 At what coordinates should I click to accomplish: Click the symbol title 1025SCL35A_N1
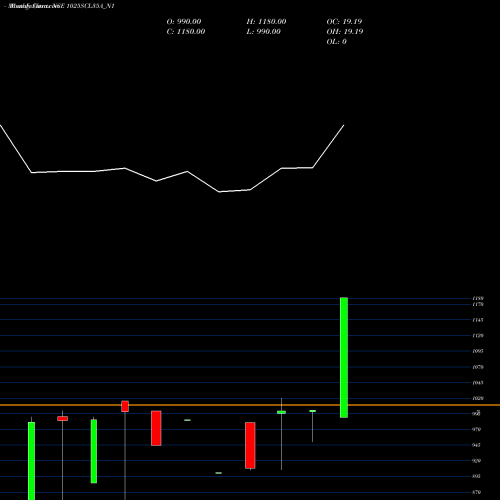click(91, 6)
